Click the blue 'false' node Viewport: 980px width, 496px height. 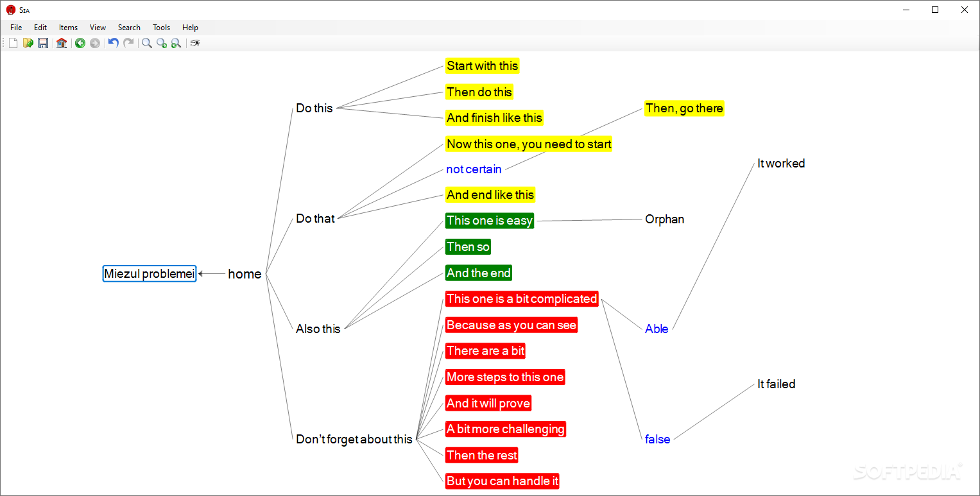point(657,440)
